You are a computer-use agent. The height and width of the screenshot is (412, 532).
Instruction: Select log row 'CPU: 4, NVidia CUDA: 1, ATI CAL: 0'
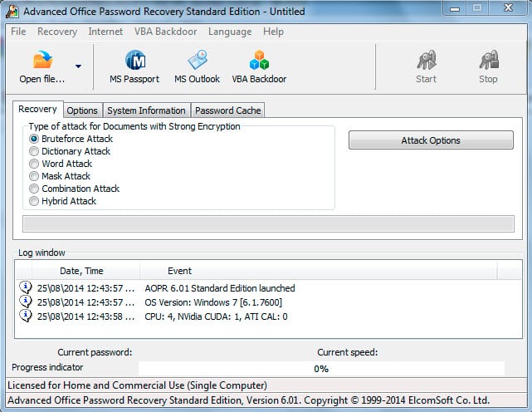point(268,316)
